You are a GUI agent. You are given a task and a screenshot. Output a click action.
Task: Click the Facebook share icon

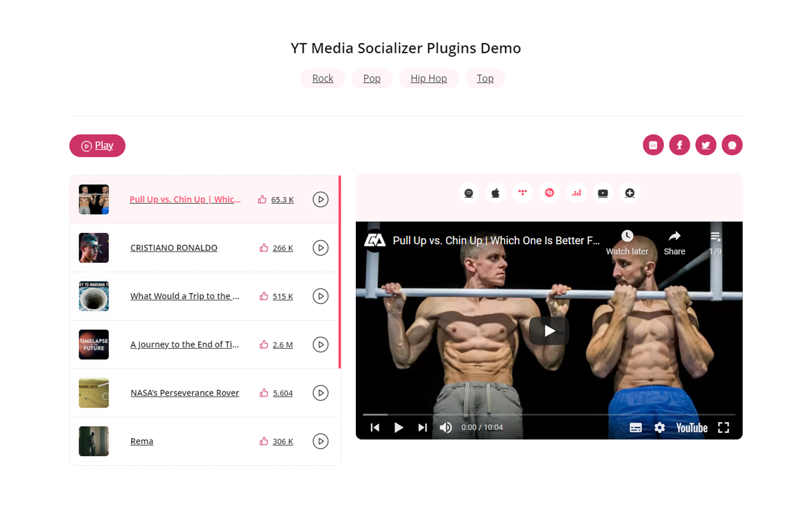[679, 145]
